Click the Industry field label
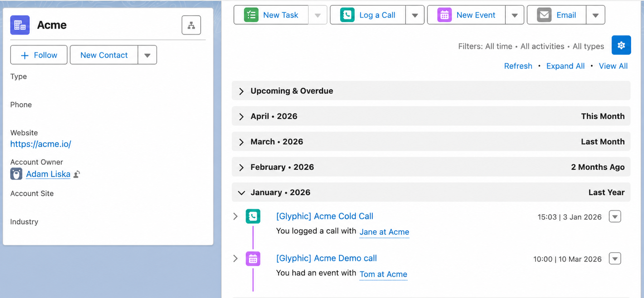Screen dimensions: 644x298 24,222
